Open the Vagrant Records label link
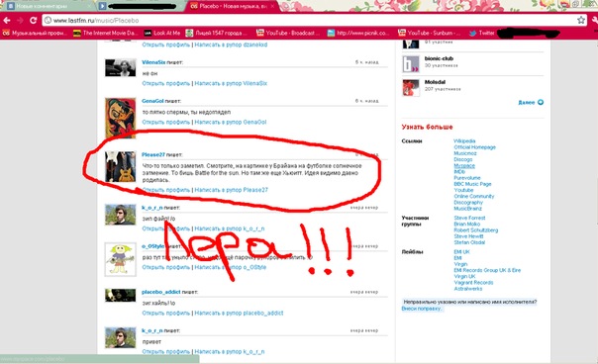The image size is (598, 364). [473, 283]
